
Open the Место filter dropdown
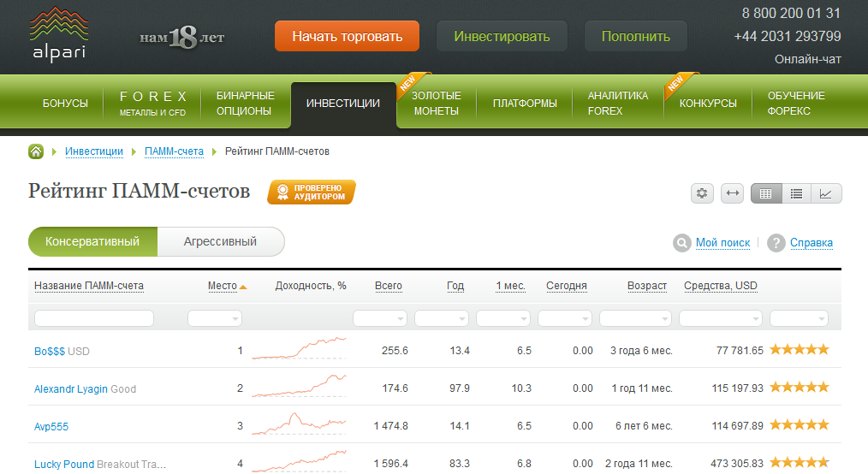[x=215, y=318]
